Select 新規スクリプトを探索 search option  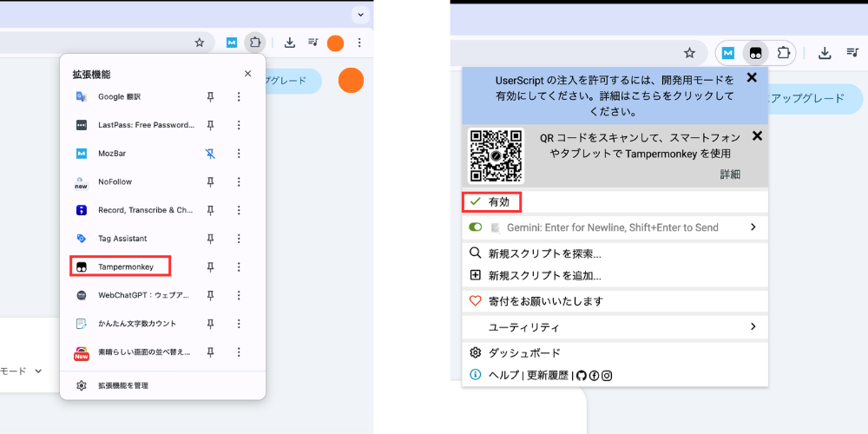(x=544, y=253)
